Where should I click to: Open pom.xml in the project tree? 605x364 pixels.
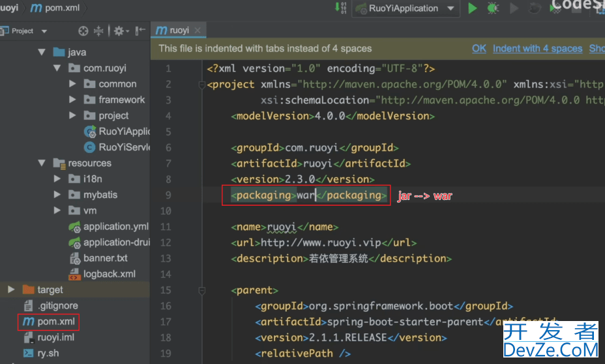(49, 322)
